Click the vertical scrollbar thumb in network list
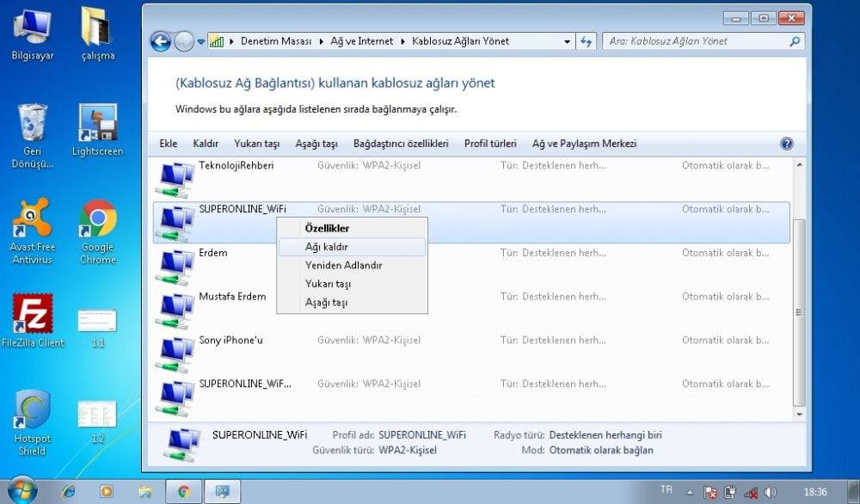The width and height of the screenshot is (860, 504). (x=799, y=312)
